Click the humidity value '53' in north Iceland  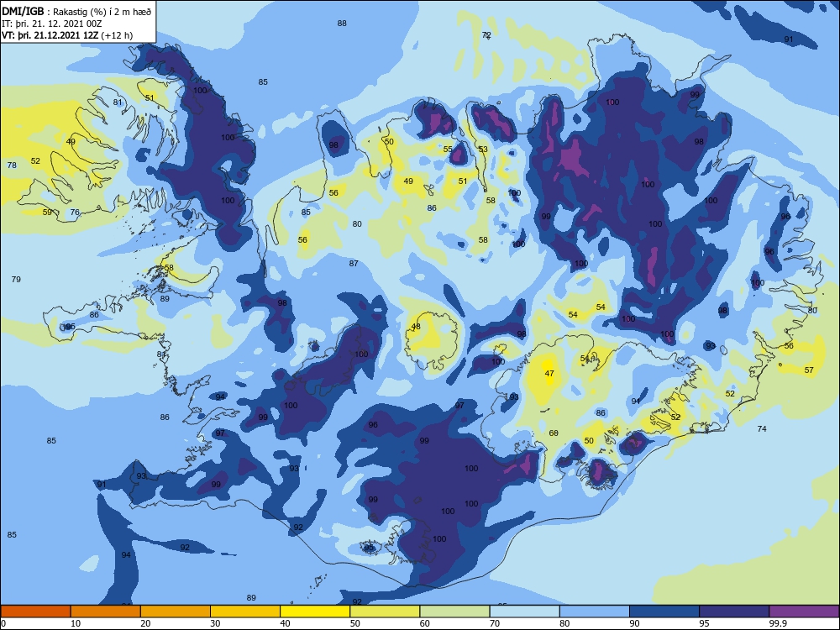click(483, 149)
